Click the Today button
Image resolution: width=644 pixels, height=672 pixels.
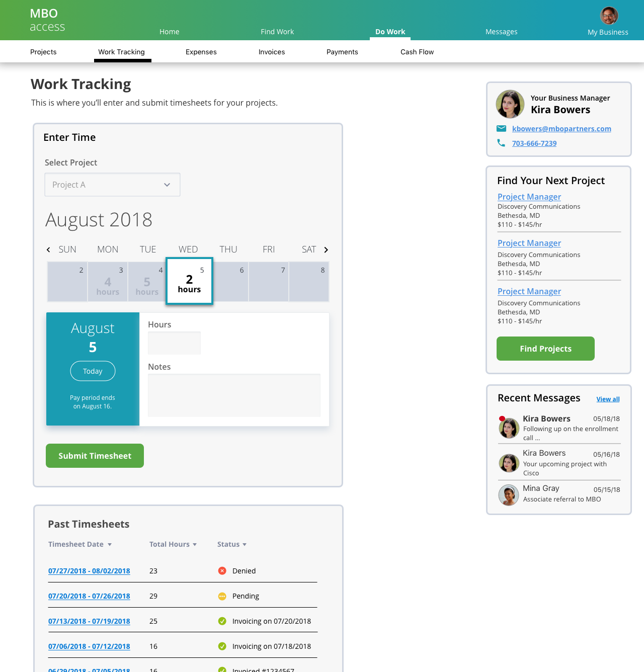[x=93, y=371]
